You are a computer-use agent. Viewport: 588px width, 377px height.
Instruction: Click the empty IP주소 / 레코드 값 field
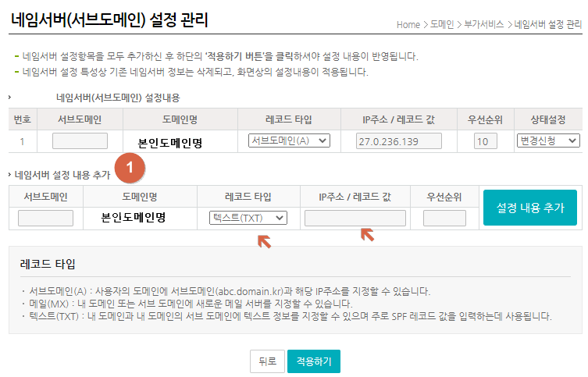(355, 218)
